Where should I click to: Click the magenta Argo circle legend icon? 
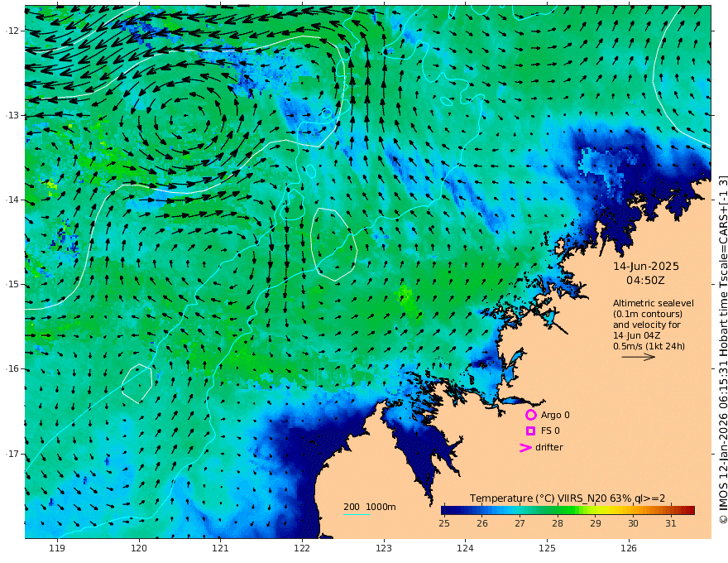pos(530,415)
